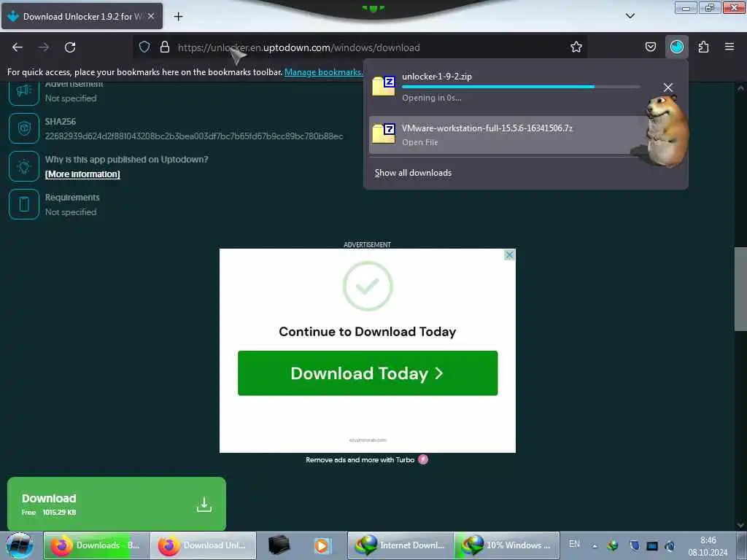Go back to the previous page
Screen dimensions: 747x560
pos(18,47)
